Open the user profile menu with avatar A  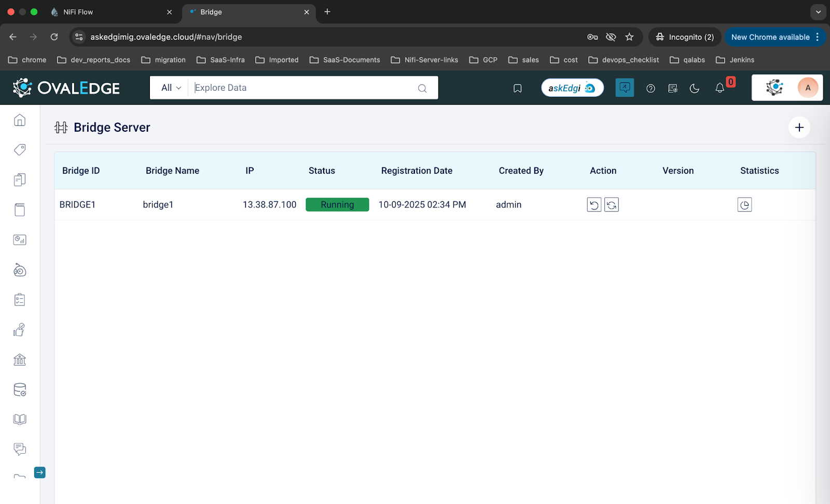(807, 88)
